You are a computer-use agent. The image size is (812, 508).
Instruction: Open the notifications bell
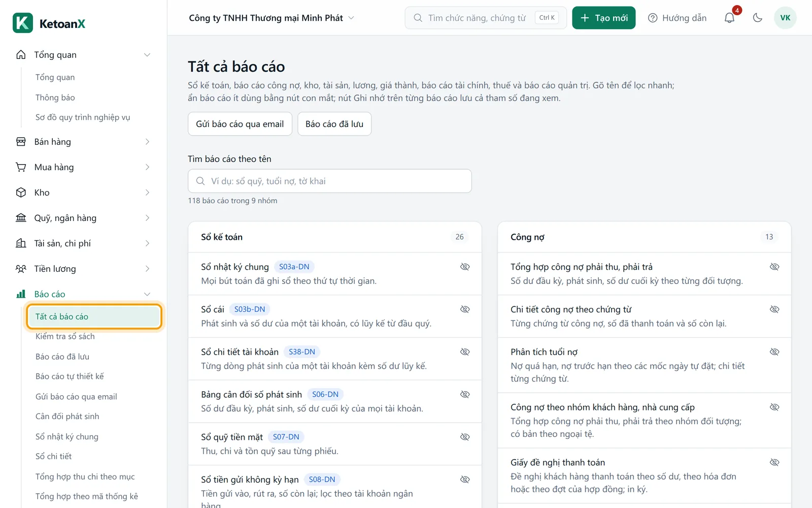tap(729, 18)
